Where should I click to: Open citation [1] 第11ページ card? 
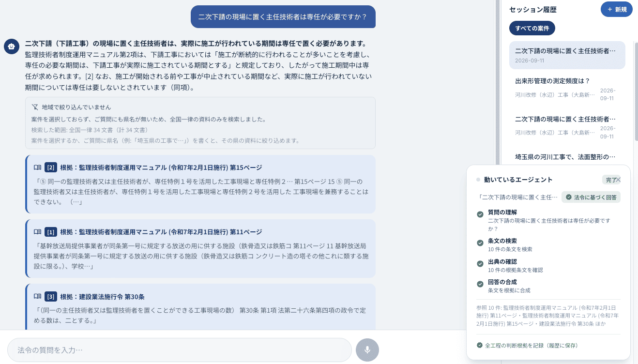200,248
